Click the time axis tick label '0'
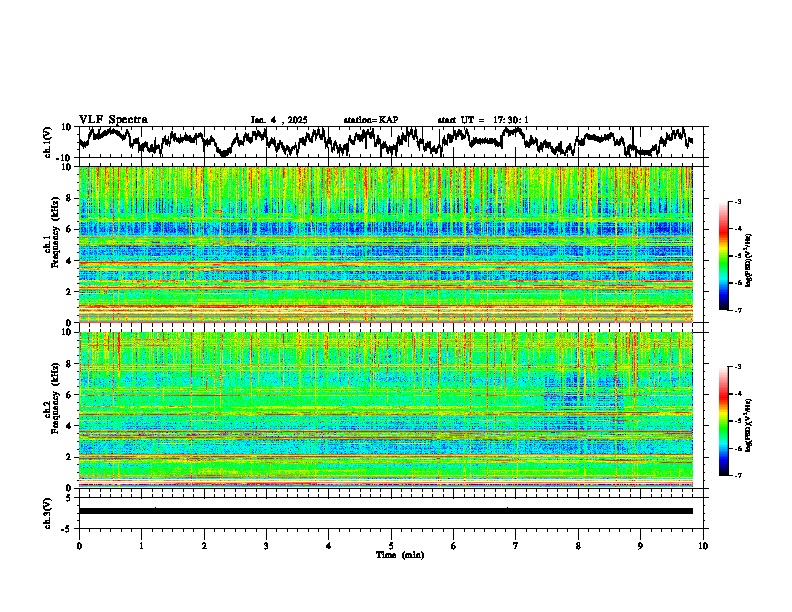Image resolution: width=792 pixels, height=612 pixels. pos(79,546)
